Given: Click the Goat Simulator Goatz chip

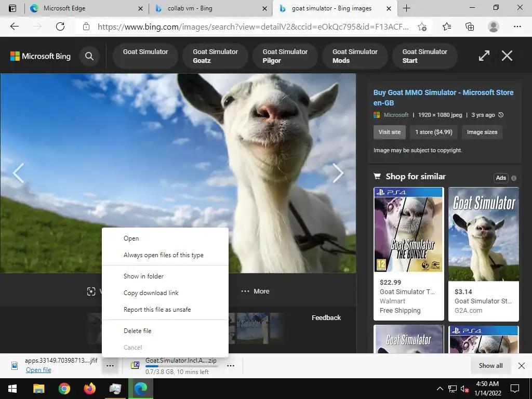Looking at the screenshot, I should tap(215, 56).
